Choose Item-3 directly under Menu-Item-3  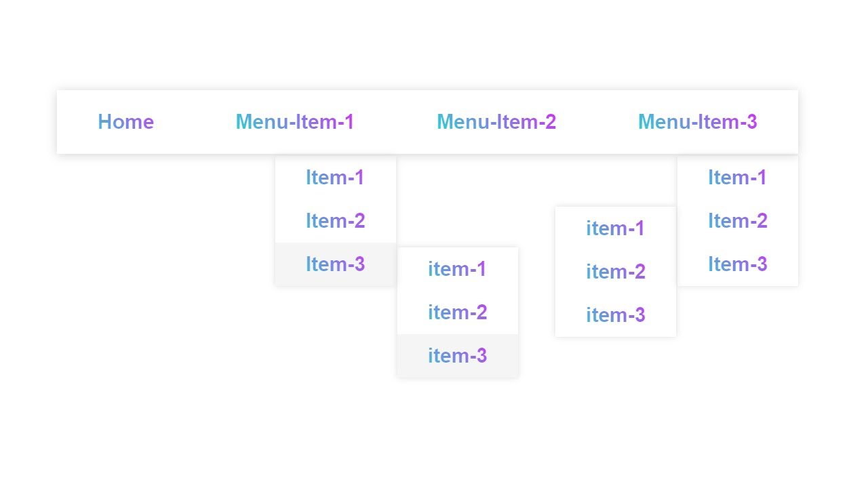[737, 264]
